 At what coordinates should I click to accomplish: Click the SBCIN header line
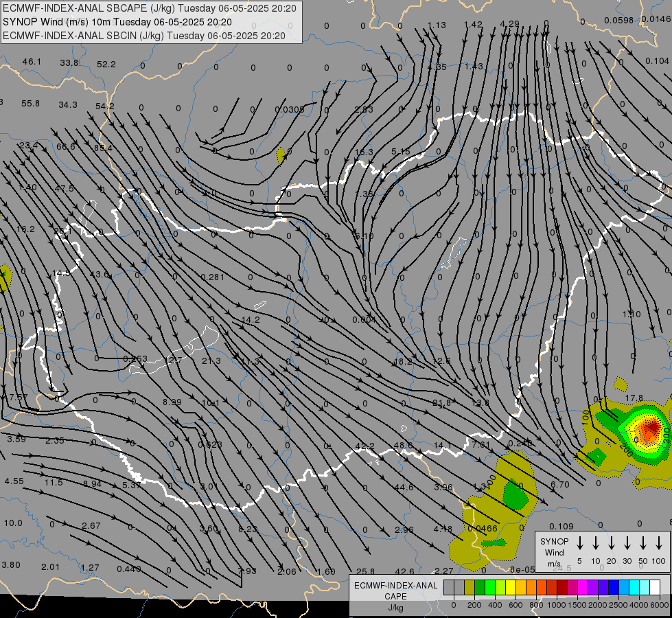[x=144, y=36]
